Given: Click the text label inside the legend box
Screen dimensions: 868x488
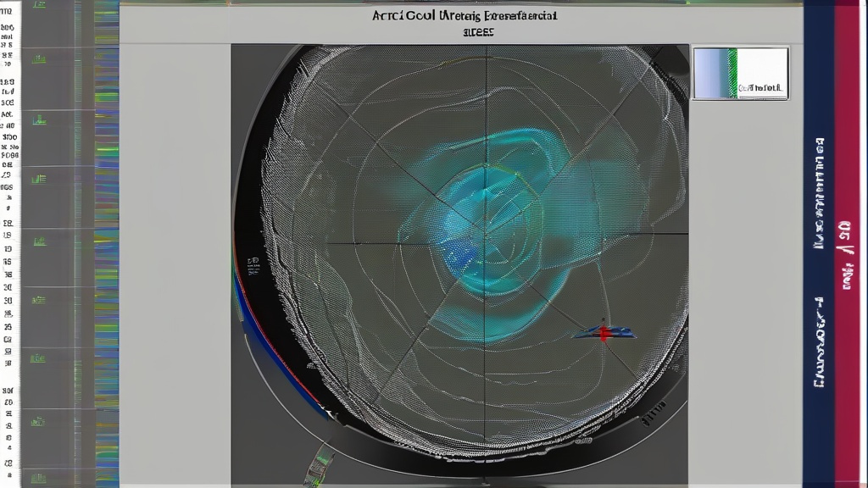Looking at the screenshot, I should [x=760, y=87].
